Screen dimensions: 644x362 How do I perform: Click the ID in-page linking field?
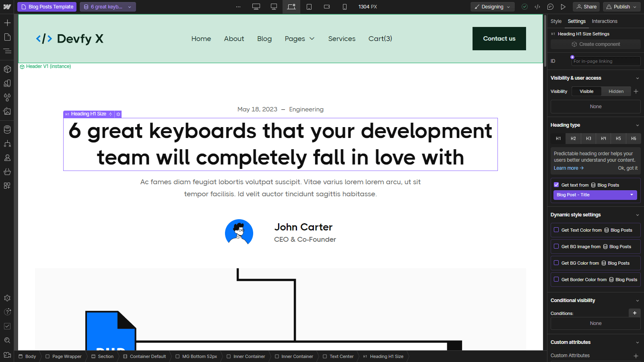tap(605, 61)
